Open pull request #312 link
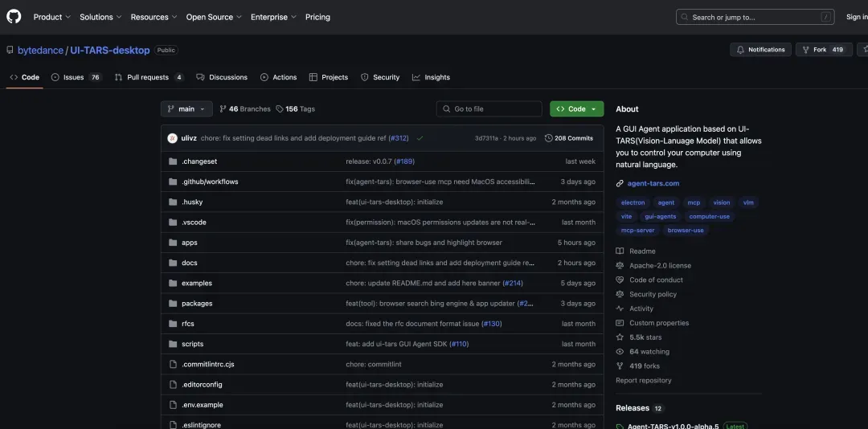This screenshot has height=429, width=868. [399, 138]
